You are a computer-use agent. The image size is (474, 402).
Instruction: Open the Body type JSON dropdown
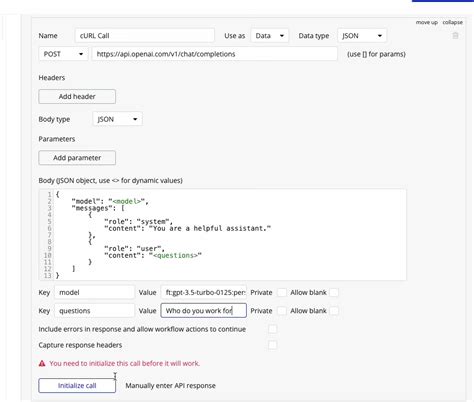117,119
